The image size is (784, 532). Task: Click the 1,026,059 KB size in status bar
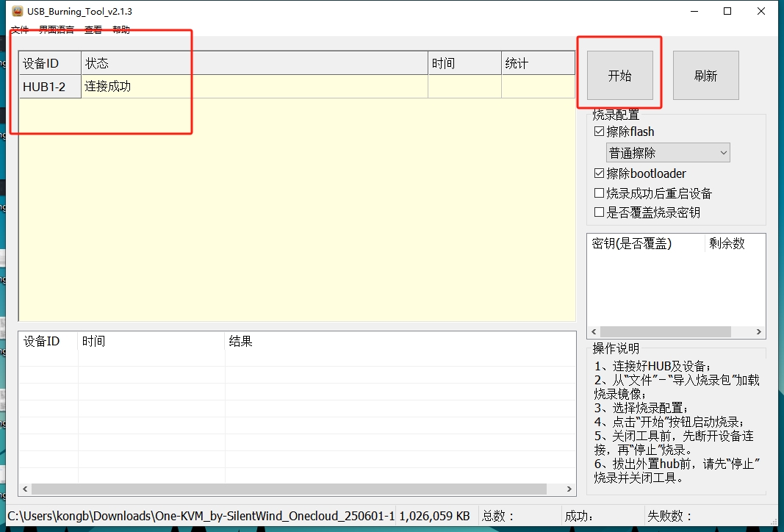click(434, 516)
